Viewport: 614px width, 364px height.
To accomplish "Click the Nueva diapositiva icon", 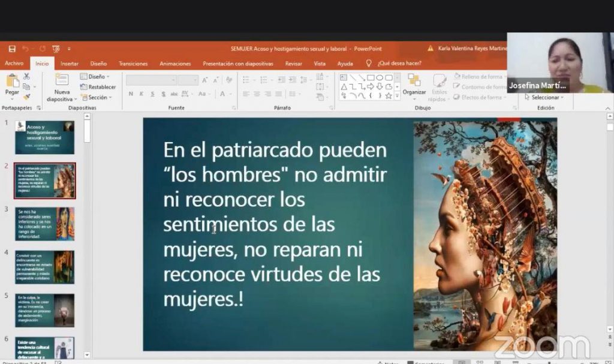I will point(62,80).
